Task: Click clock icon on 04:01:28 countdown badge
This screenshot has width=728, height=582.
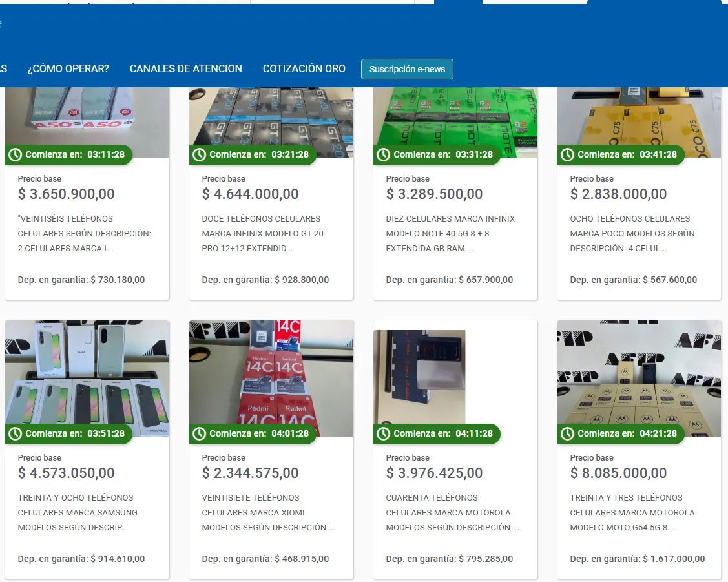Action: tap(200, 433)
